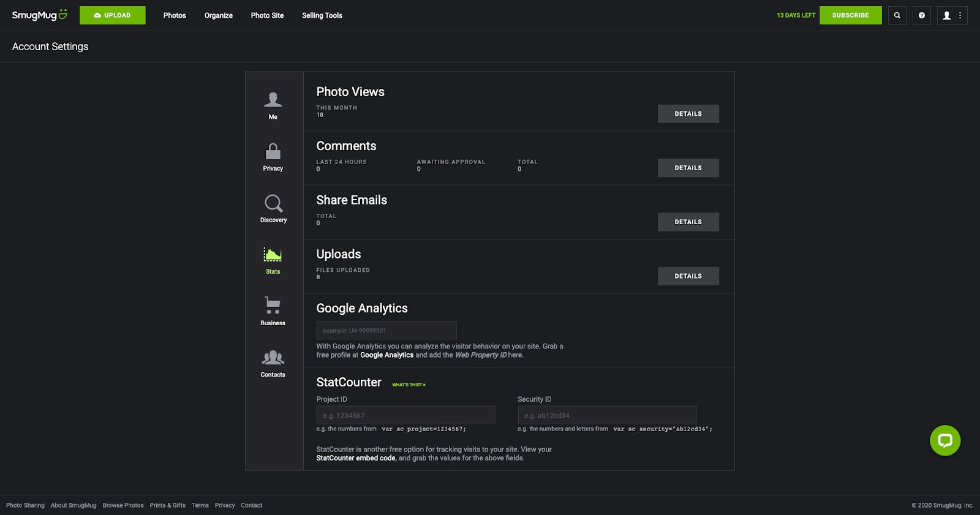Screen dimensions: 980x515
Task: Select the Stats chart section
Action: pos(273,260)
